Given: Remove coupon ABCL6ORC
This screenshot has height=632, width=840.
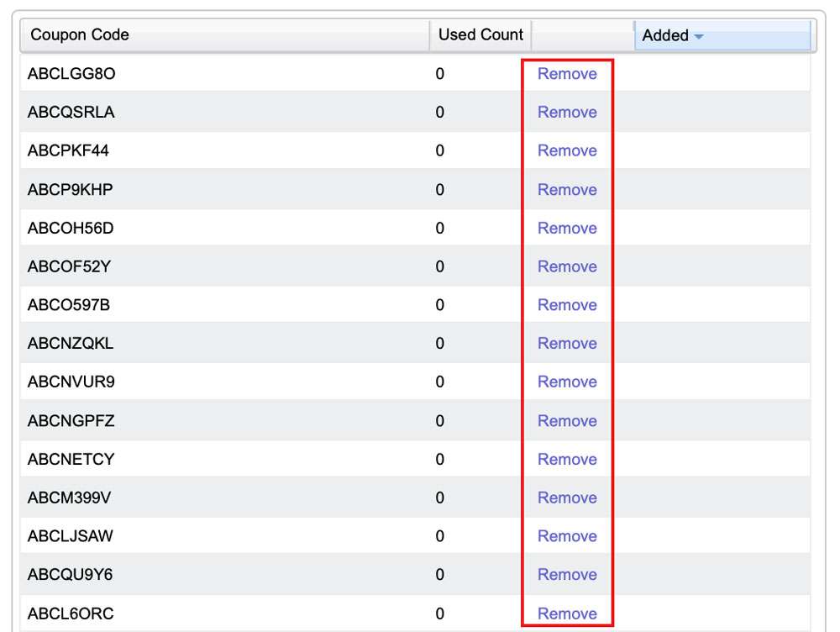Looking at the screenshot, I should pos(567,614).
